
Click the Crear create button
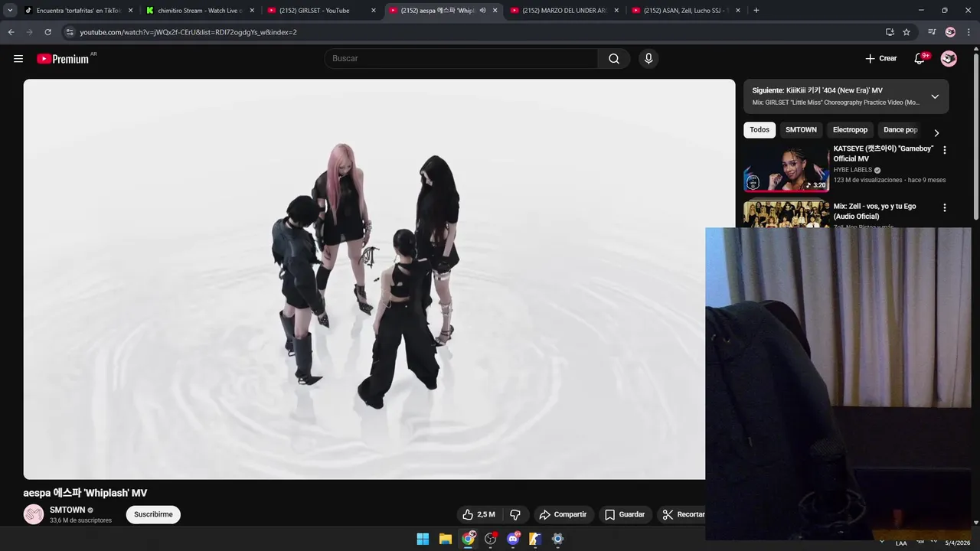pos(880,59)
